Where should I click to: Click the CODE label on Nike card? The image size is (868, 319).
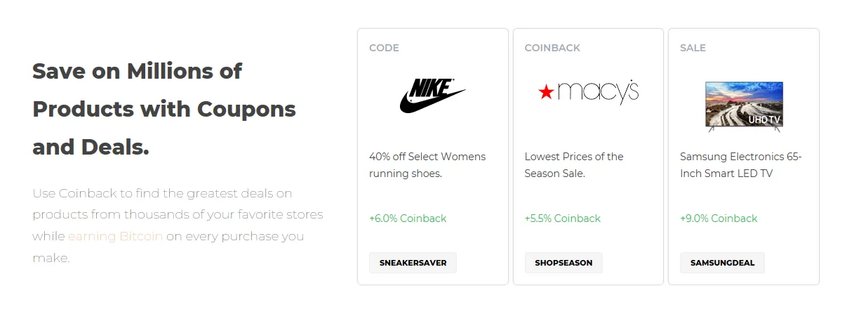(384, 48)
